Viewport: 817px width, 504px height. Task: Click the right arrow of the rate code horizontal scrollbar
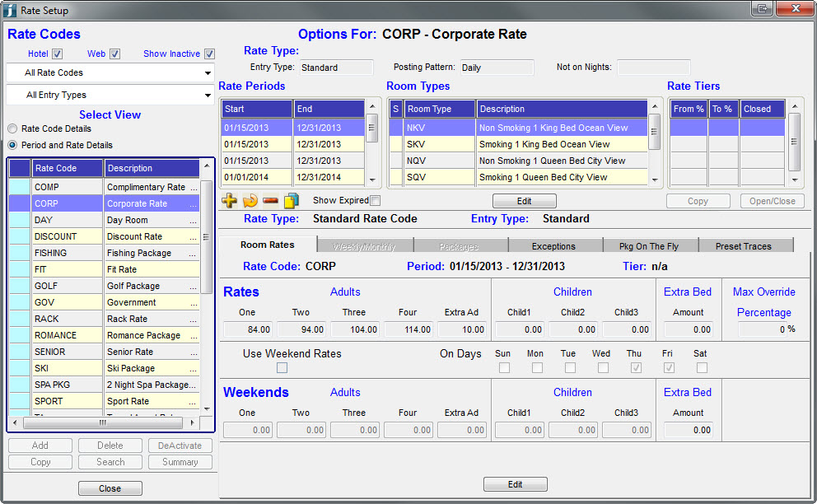(192, 422)
